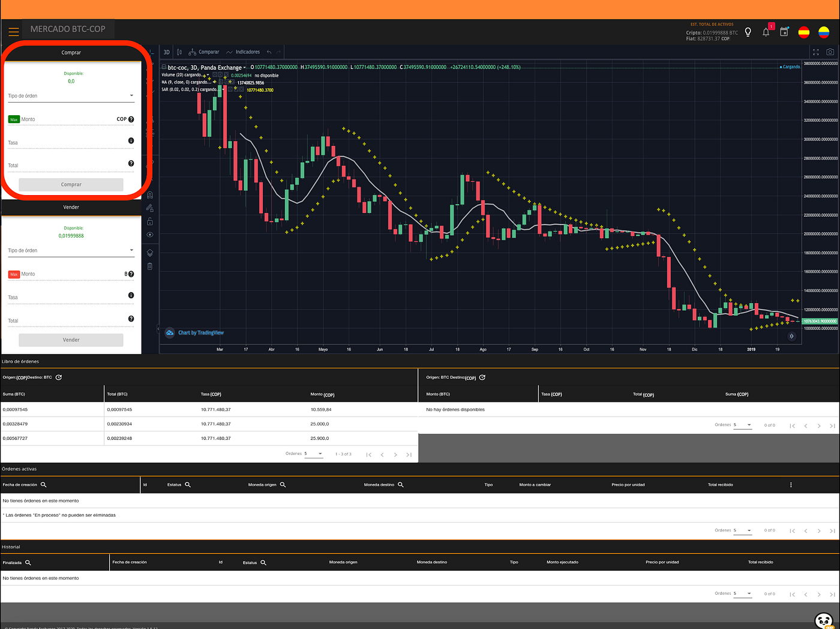Open Tipo de órden dropdown in Comprar

71,96
